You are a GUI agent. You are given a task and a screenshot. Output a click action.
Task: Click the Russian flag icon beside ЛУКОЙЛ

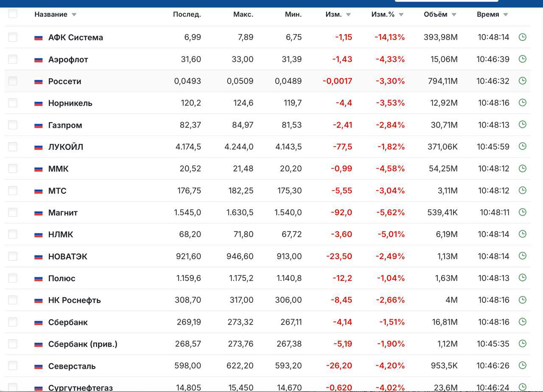click(x=39, y=147)
